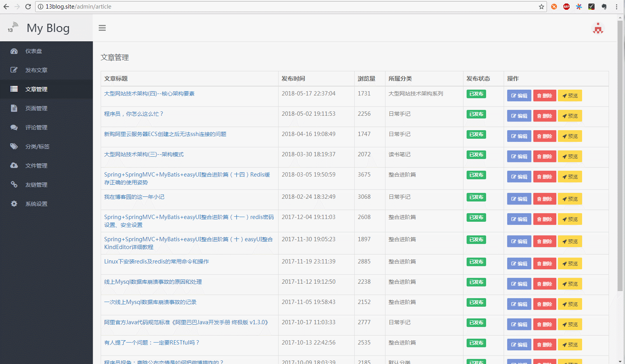Image resolution: width=625 pixels, height=364 pixels.
Task: Open article link 一次线上Mysql数据库崩溃事故的记录
Action: click(x=150, y=302)
